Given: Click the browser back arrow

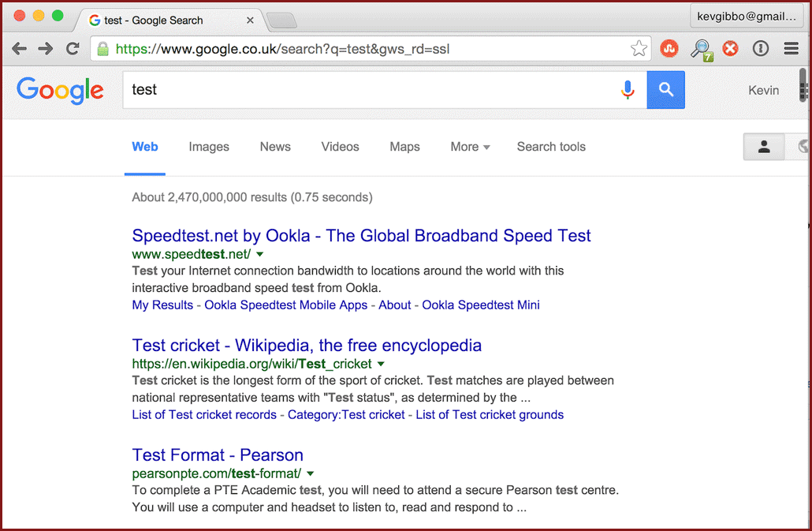Looking at the screenshot, I should [x=20, y=49].
